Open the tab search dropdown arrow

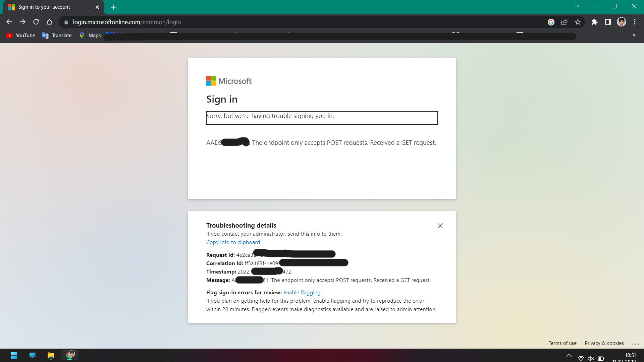pyautogui.click(x=577, y=6)
